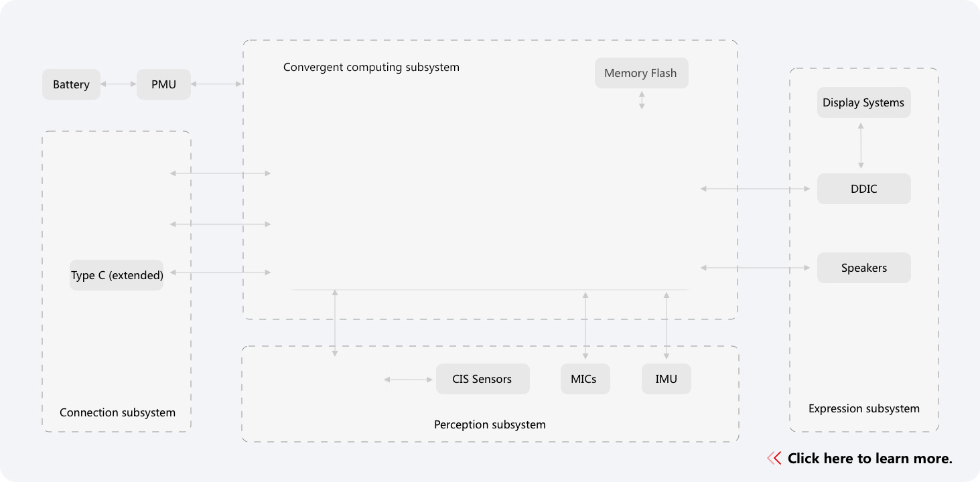Select the PMU block
Image resolution: width=980 pixels, height=482 pixels.
[x=163, y=84]
